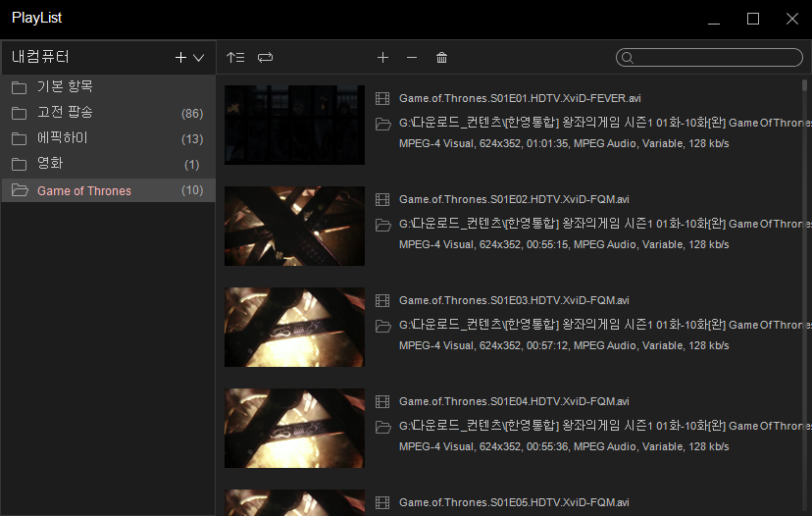Toggle the repeat playback icon
The image size is (812, 516).
click(x=265, y=58)
